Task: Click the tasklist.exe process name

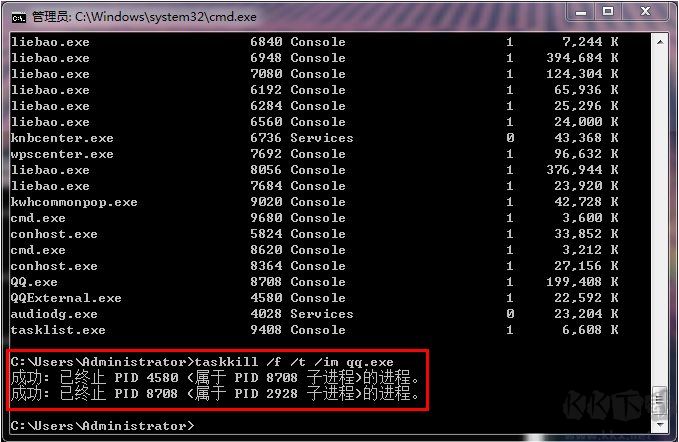Action: 58,330
